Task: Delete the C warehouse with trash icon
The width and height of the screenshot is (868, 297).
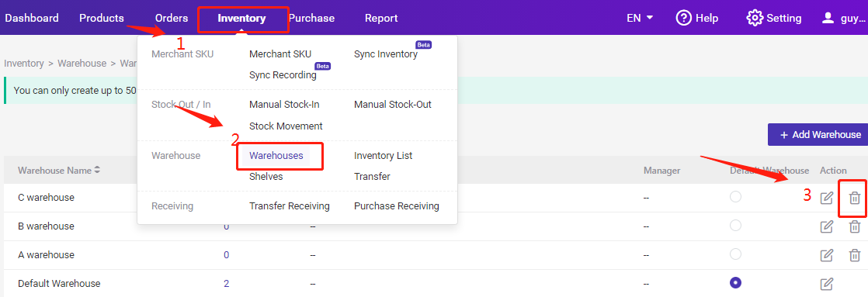Action: click(855, 198)
